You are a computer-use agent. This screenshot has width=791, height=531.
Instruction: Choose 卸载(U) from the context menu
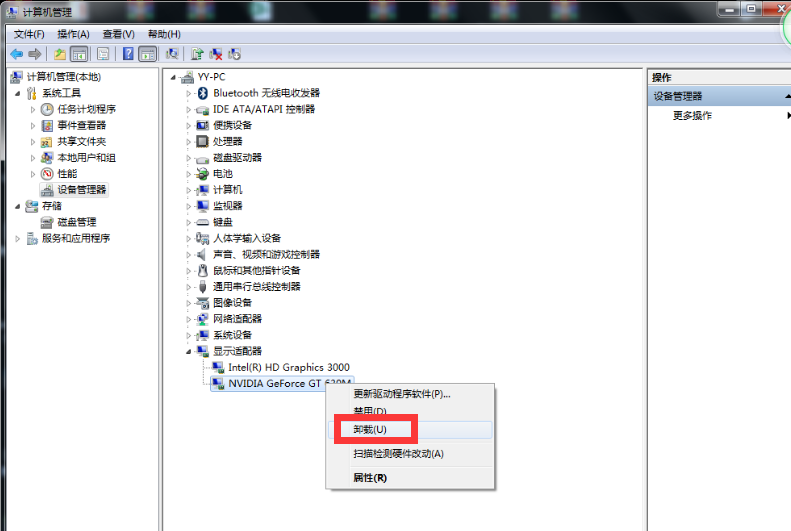(369, 429)
